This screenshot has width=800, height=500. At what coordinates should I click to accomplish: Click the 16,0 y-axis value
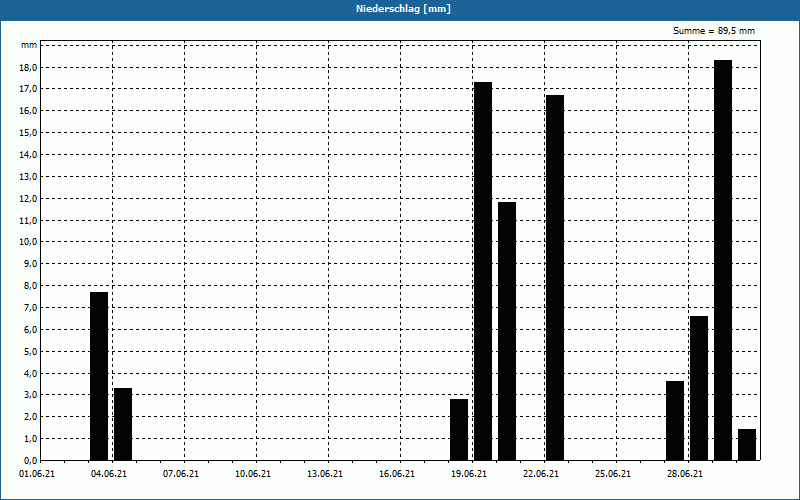29,111
